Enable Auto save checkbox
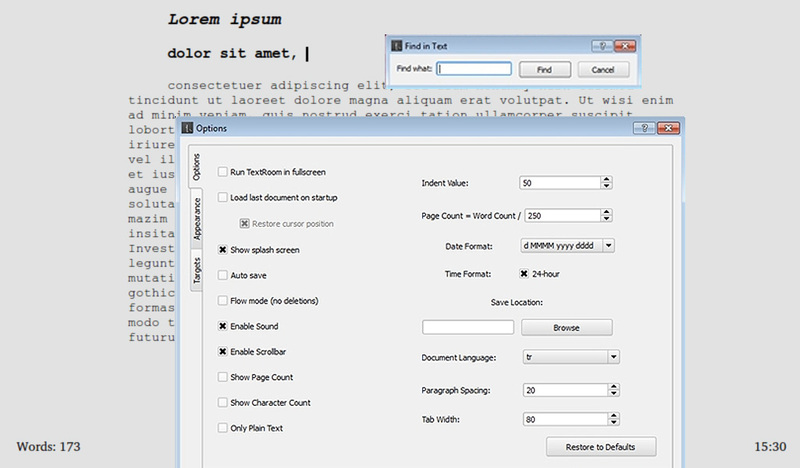The image size is (800, 468). pyautogui.click(x=222, y=275)
